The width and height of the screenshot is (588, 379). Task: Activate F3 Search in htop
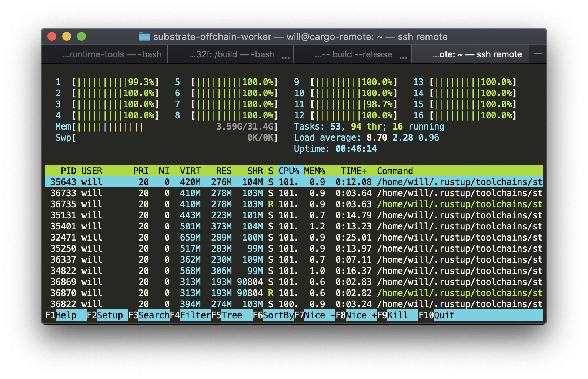149,315
